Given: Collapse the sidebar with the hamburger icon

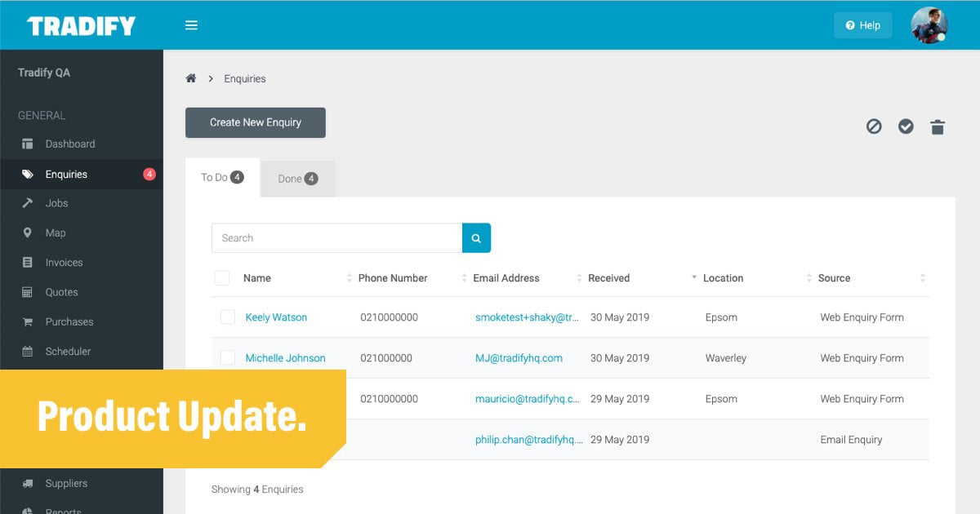Looking at the screenshot, I should click(191, 24).
